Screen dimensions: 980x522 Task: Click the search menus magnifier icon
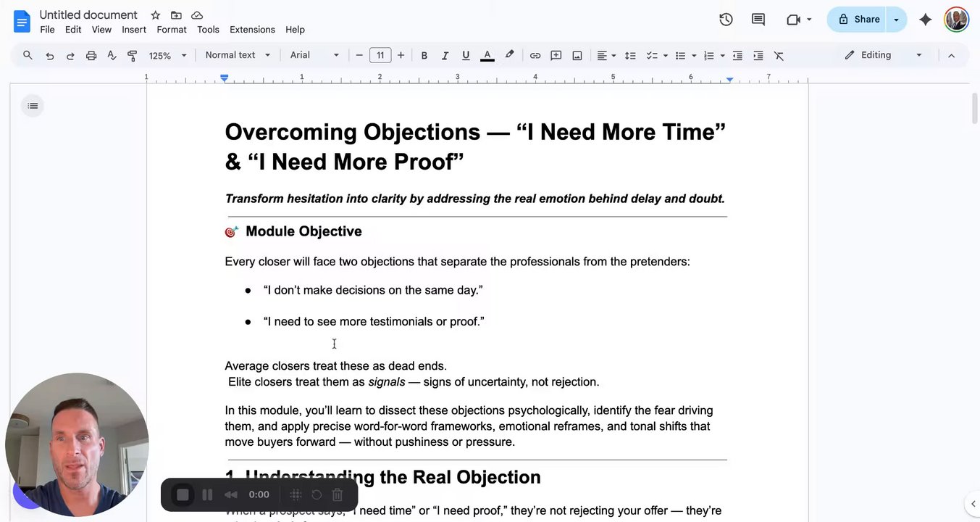pos(28,55)
